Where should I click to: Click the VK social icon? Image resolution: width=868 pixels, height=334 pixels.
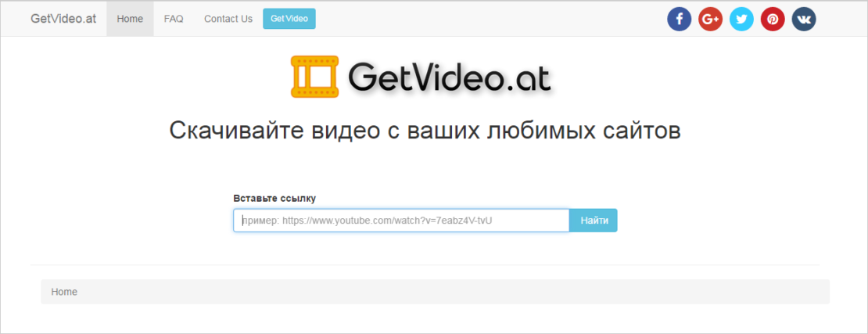[804, 19]
